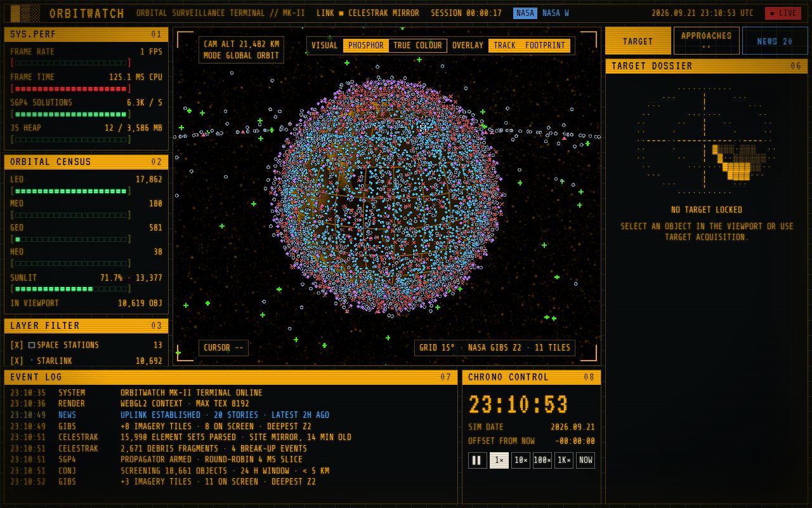Click the CHRONO CONTROL panel header
This screenshot has height=508, width=812.
tap(532, 377)
